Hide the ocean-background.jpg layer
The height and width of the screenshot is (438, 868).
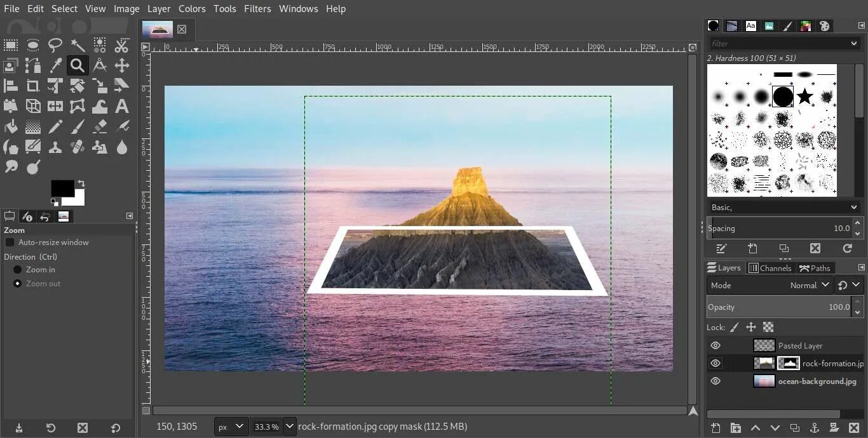715,381
